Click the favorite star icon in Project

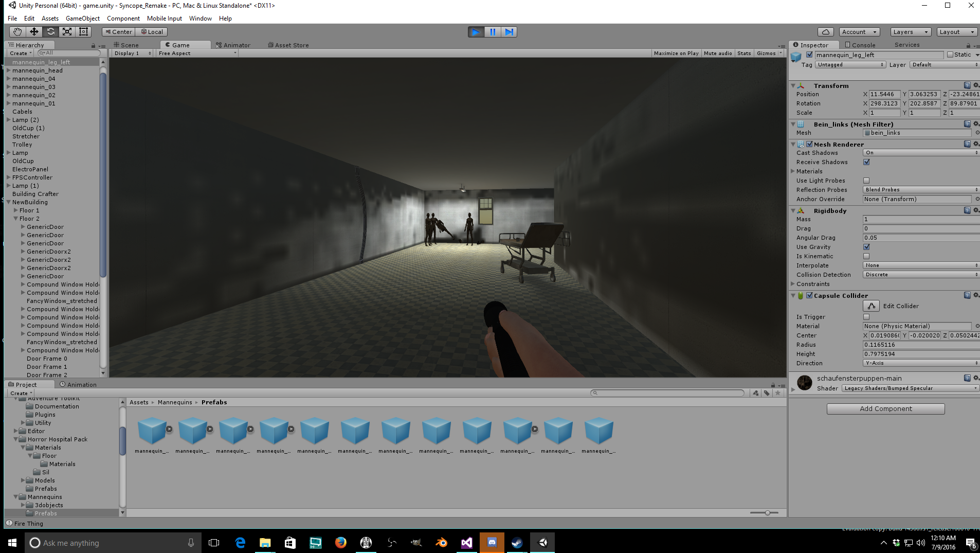pos(778,393)
